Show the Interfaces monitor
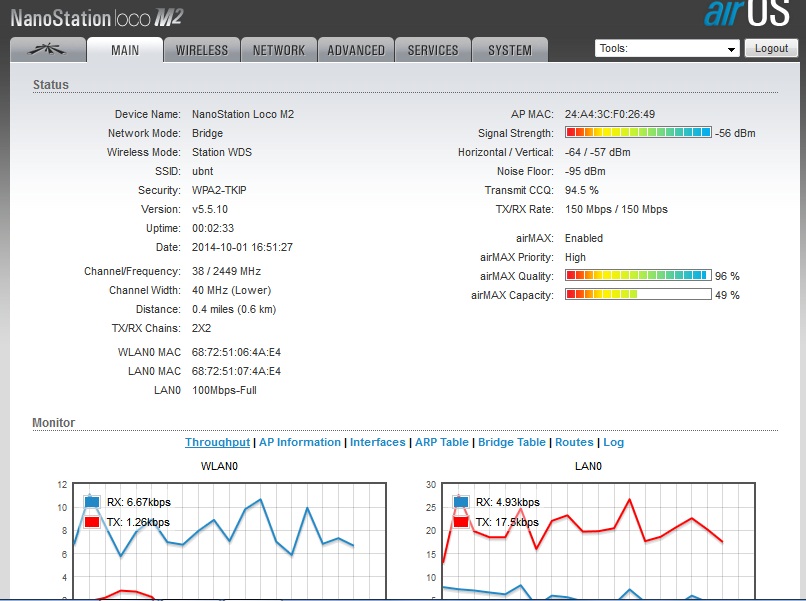Screen dimensions: 806x601 coord(378,442)
